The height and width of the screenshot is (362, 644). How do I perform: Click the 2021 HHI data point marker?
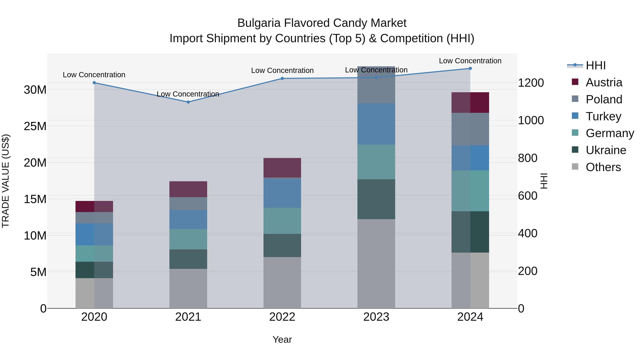click(188, 102)
